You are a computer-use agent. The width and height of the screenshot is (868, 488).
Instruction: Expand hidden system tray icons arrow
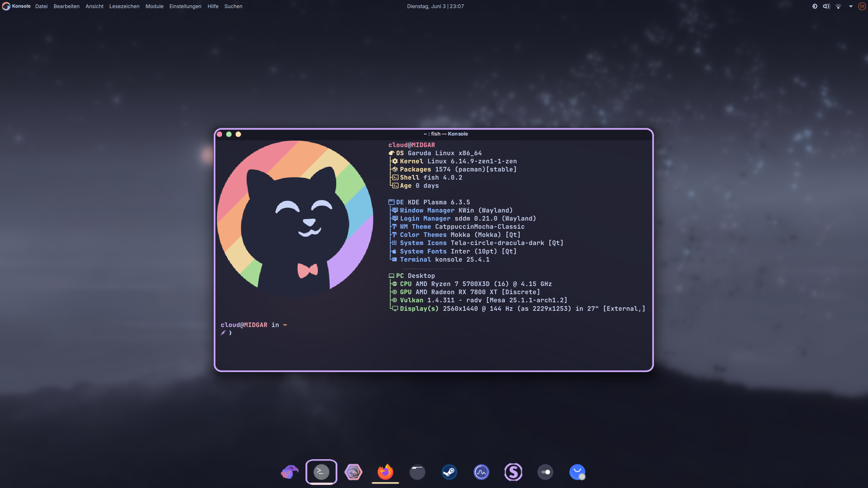(x=851, y=6)
